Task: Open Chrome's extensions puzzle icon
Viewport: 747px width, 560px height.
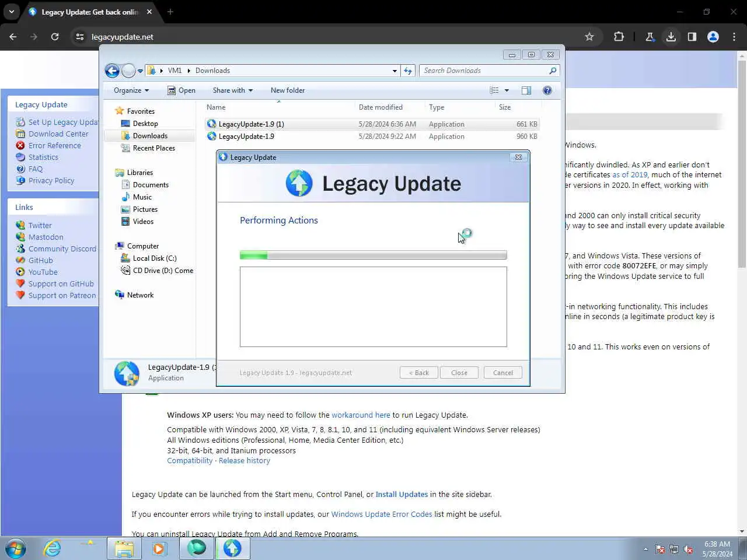Action: click(619, 37)
